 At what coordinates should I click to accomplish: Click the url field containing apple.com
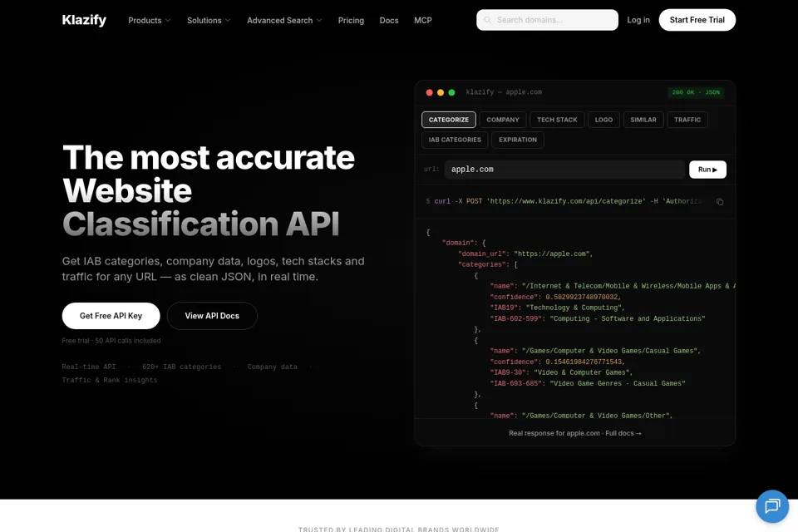click(564, 170)
